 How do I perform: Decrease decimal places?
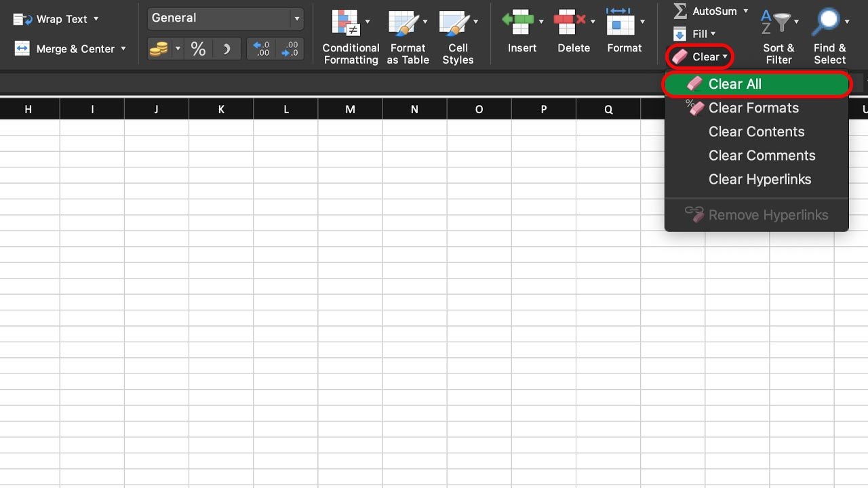click(290, 49)
